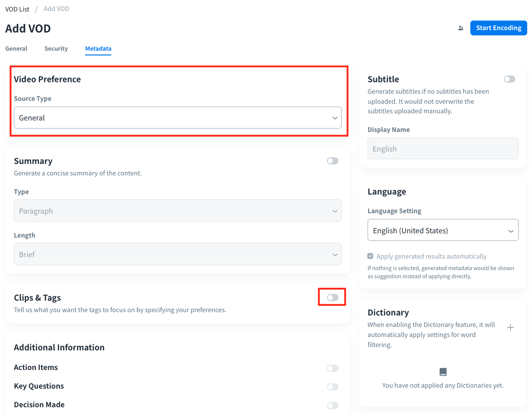Change the Language Setting from English (United States)
The height and width of the screenshot is (413, 532).
point(443,230)
